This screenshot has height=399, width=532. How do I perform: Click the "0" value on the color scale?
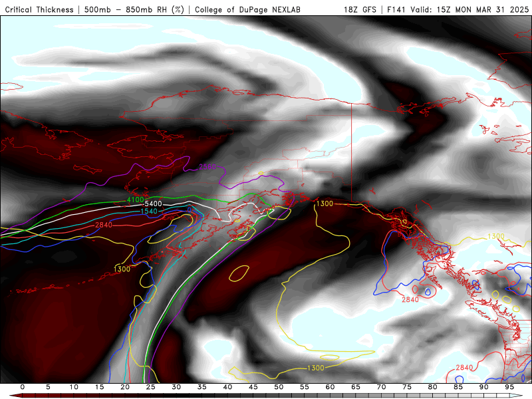pos(23,387)
